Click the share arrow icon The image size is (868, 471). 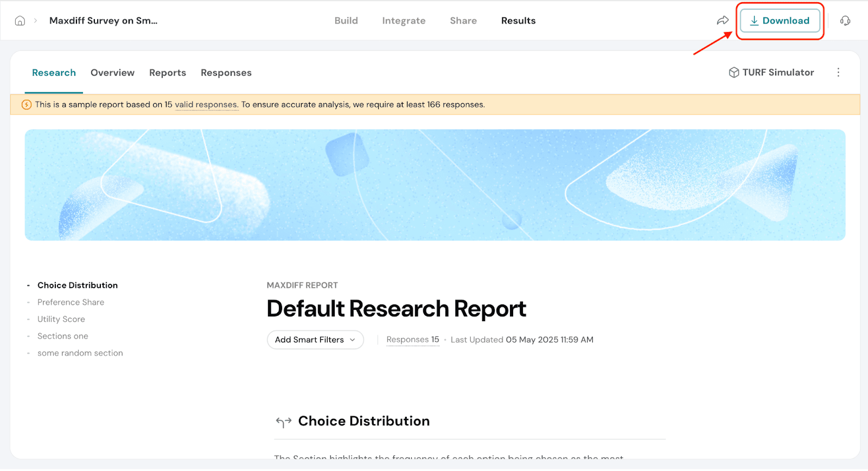click(x=723, y=21)
